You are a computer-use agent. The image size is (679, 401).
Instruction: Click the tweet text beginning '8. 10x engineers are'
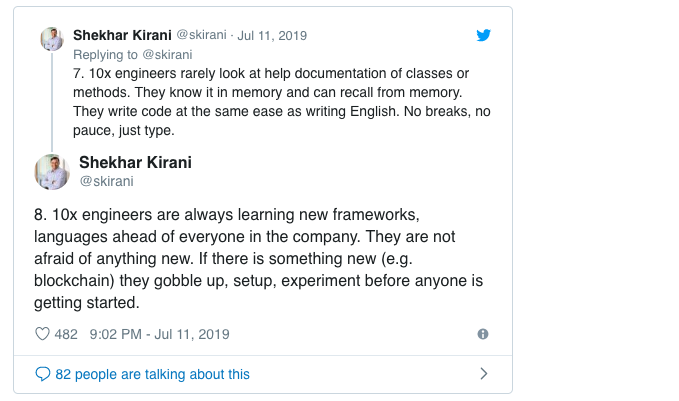pos(259,259)
